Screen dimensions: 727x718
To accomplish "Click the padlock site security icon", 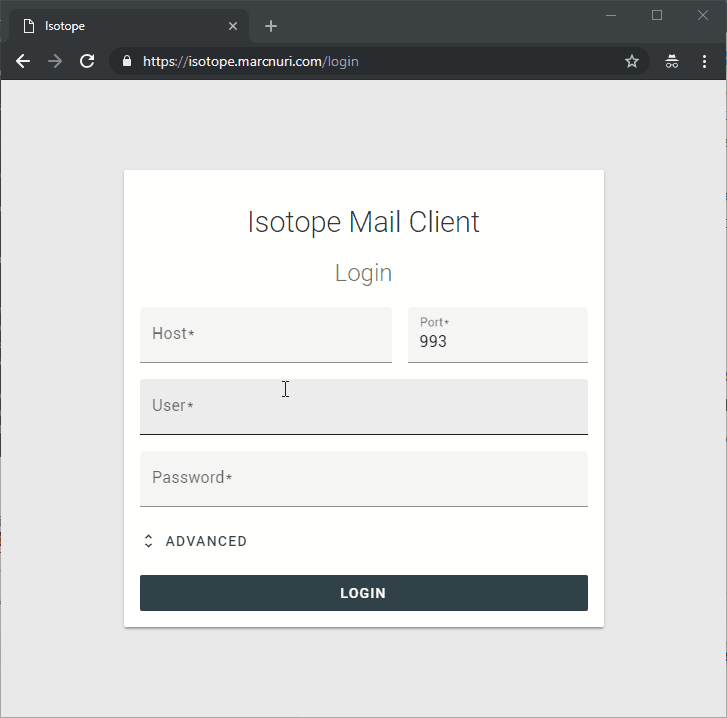I will coord(127,61).
